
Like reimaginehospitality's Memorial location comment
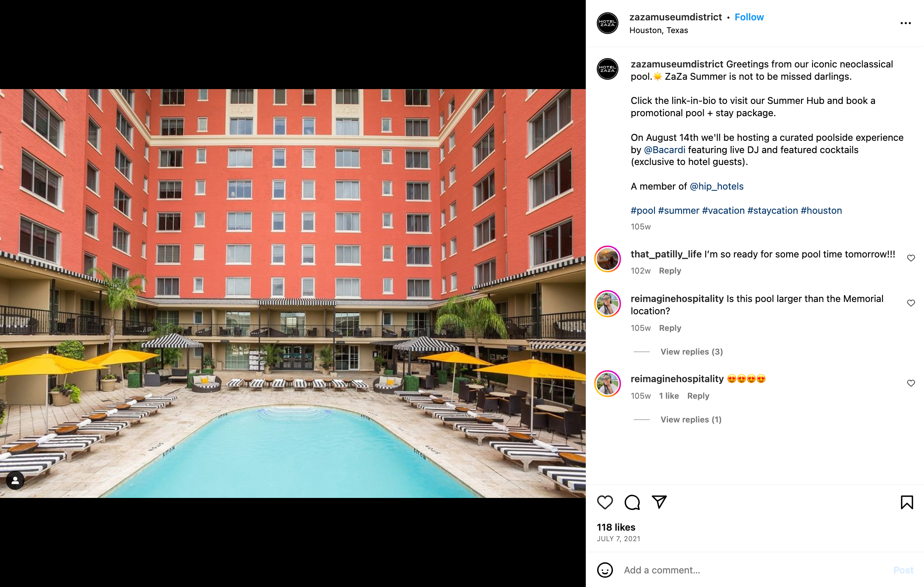911,303
